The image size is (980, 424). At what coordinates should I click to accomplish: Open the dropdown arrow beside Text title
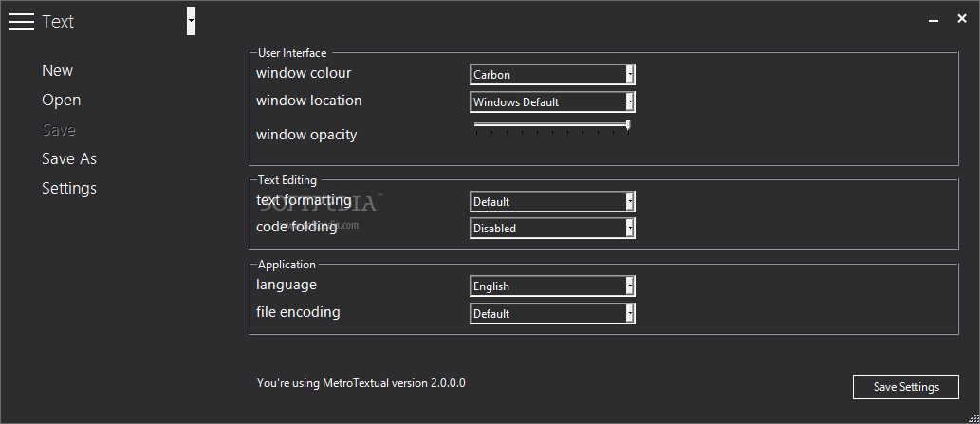(x=192, y=21)
